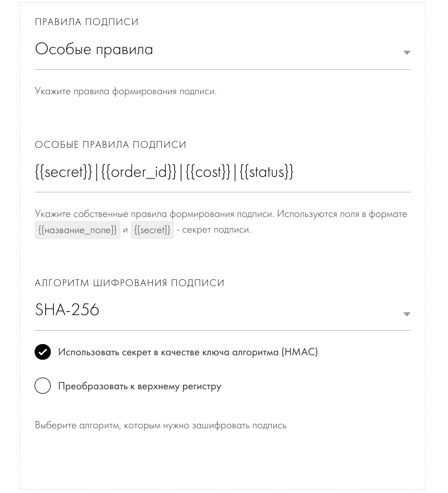The height and width of the screenshot is (493, 448).
Task: Click the АЛГОРИТМ ШИФРОВАНИЯ ПОДПИСИ label
Action: click(x=129, y=283)
